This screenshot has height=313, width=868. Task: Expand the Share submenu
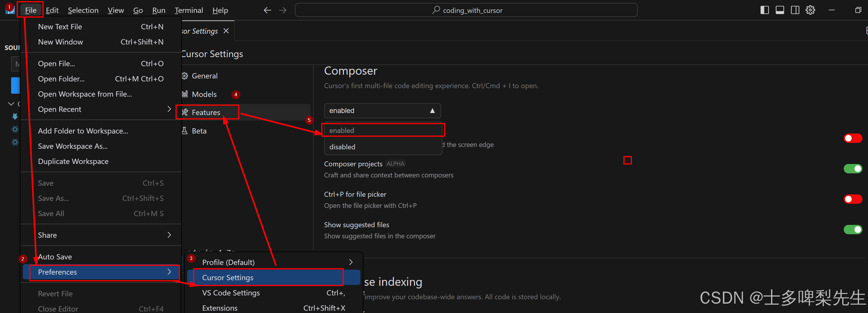pos(101,235)
